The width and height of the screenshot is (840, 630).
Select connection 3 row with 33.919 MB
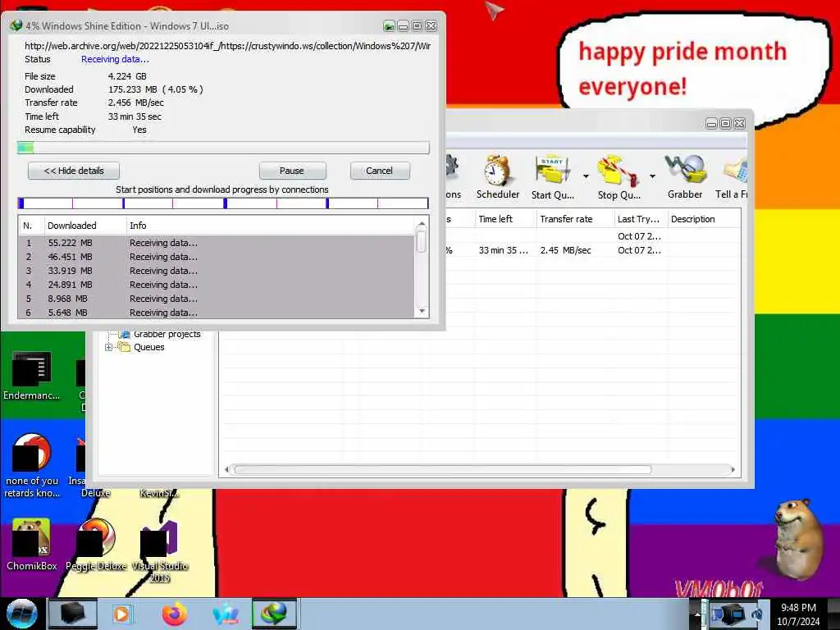[x=217, y=271]
